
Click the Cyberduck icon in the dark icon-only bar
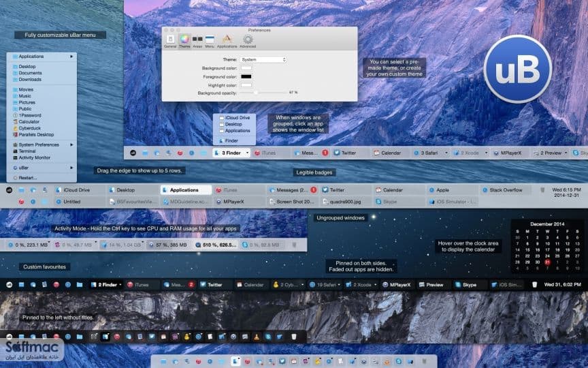186,337
